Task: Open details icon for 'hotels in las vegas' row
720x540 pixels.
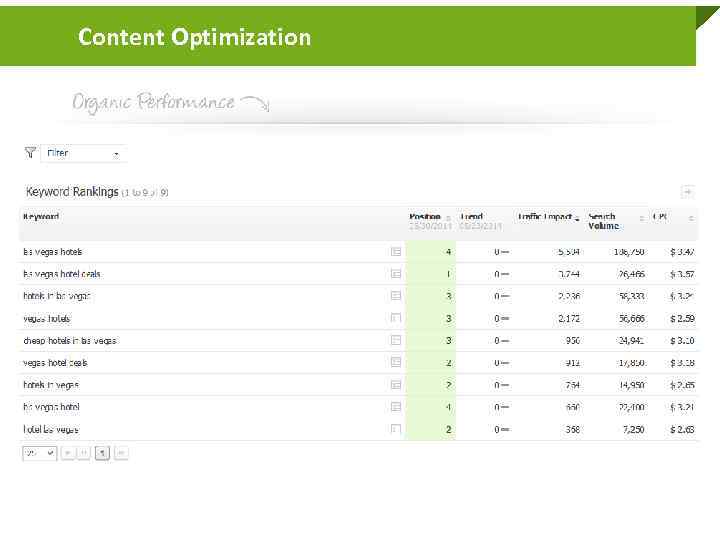Action: coord(396,296)
